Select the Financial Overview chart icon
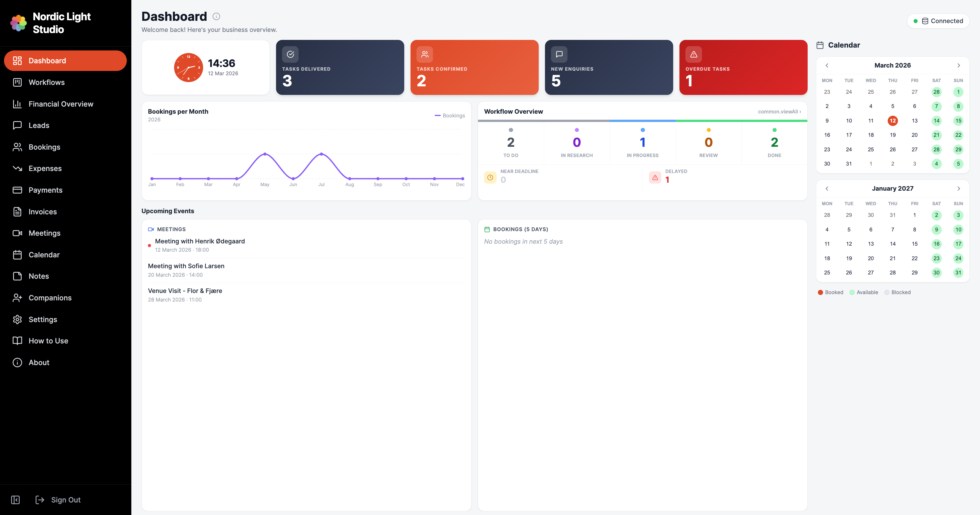Image resolution: width=980 pixels, height=515 pixels. click(17, 103)
